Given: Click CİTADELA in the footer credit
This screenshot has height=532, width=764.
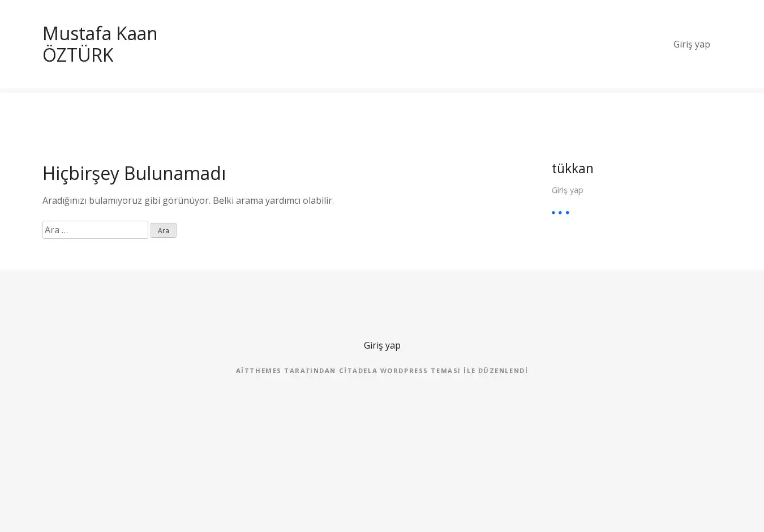Looking at the screenshot, I should coord(358,371).
